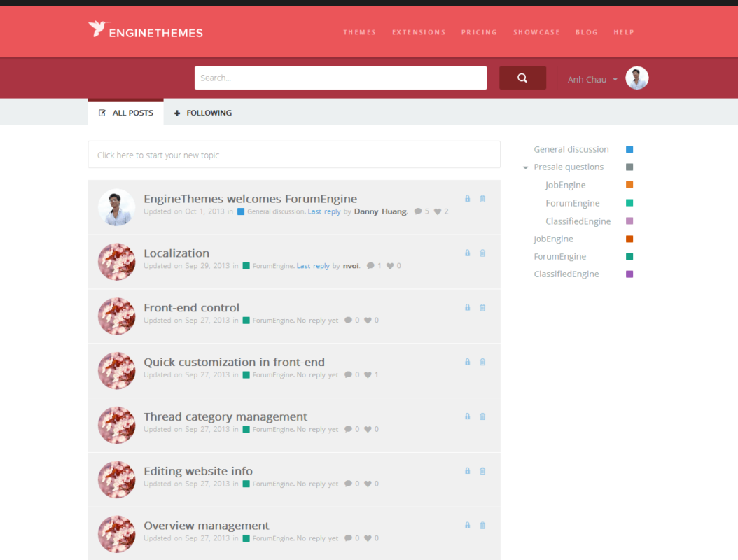Lock the EngineThemes welcomes ForumEngine topic
The height and width of the screenshot is (560, 738).
[467, 199]
